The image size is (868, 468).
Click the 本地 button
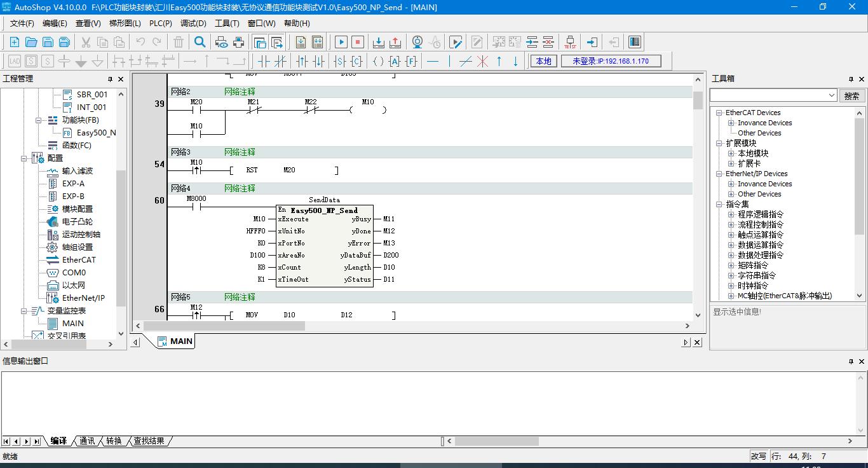(x=543, y=61)
